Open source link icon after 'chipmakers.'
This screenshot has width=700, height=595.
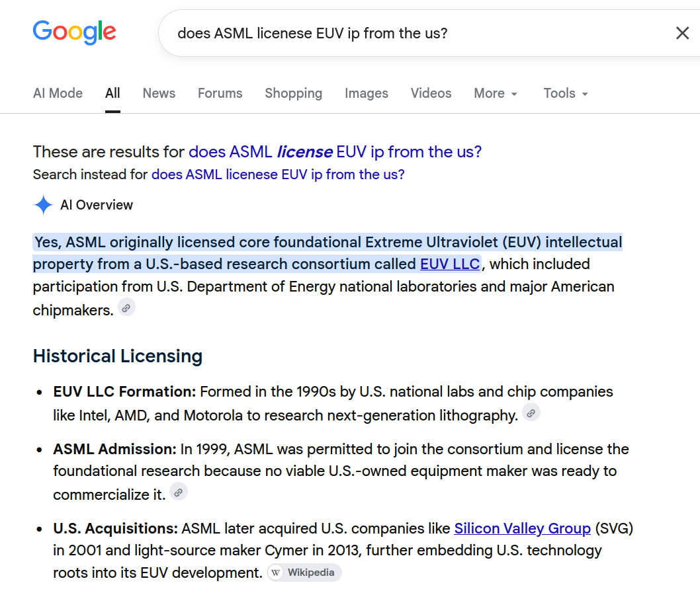coord(126,308)
